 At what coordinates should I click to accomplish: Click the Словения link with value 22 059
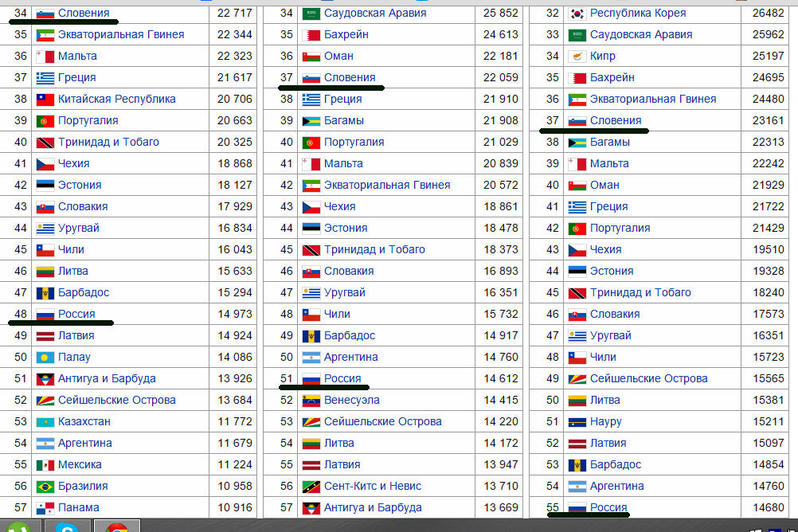pyautogui.click(x=350, y=78)
